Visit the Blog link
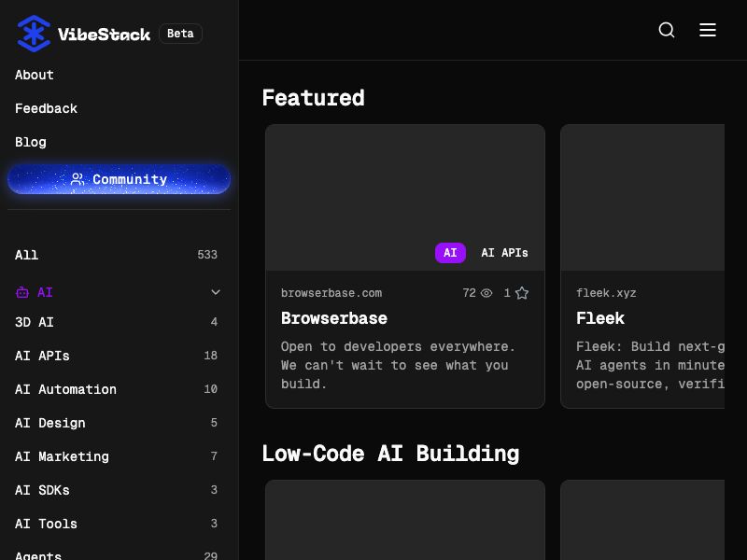This screenshot has width=747, height=560. [x=31, y=142]
